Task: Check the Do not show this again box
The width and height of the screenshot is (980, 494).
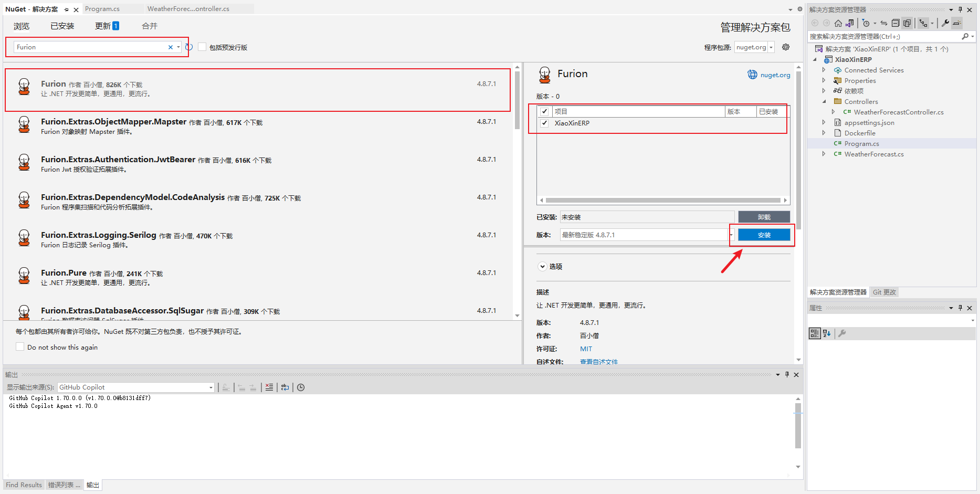Action: click(x=20, y=347)
